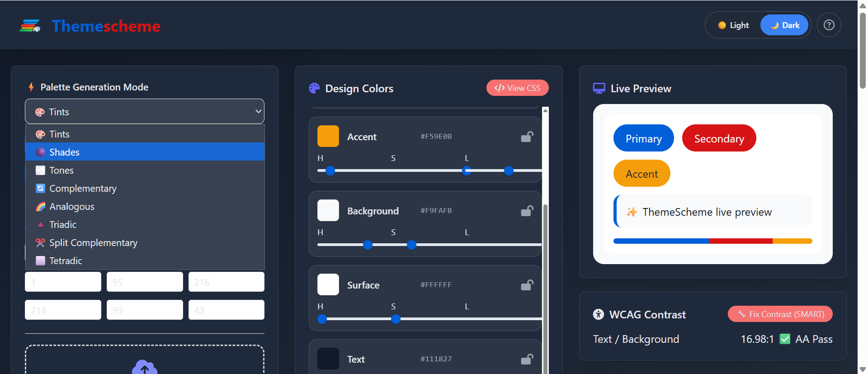Click the Accent hex value #F59E0B

pyautogui.click(x=436, y=136)
